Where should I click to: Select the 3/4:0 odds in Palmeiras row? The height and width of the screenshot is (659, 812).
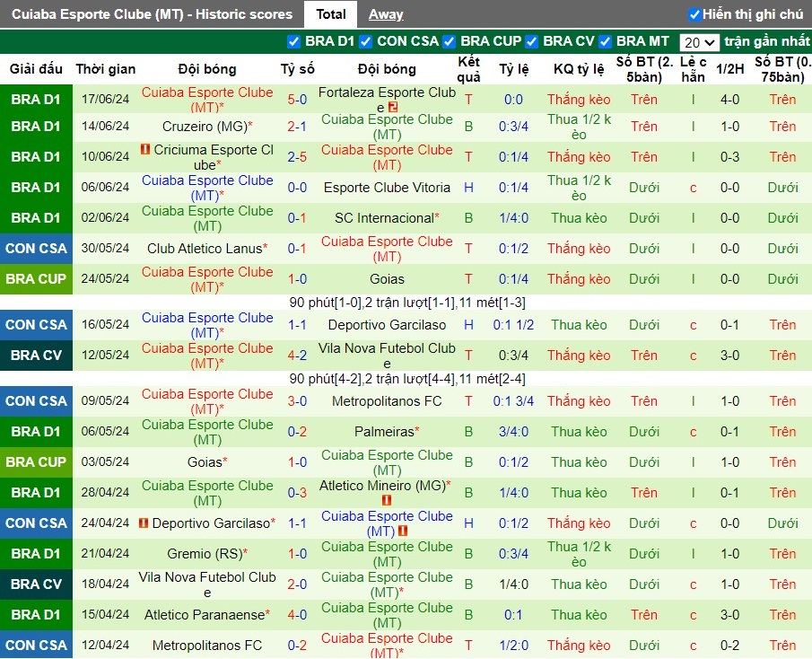coord(513,432)
